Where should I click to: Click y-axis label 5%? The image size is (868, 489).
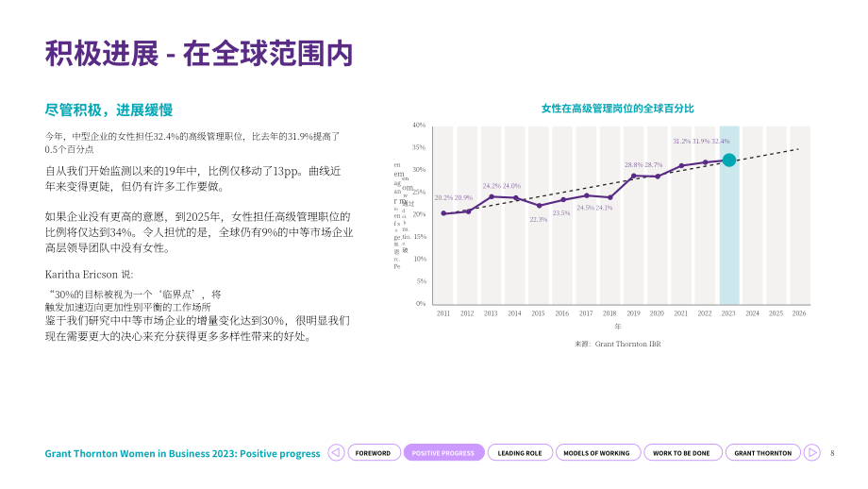(x=422, y=281)
